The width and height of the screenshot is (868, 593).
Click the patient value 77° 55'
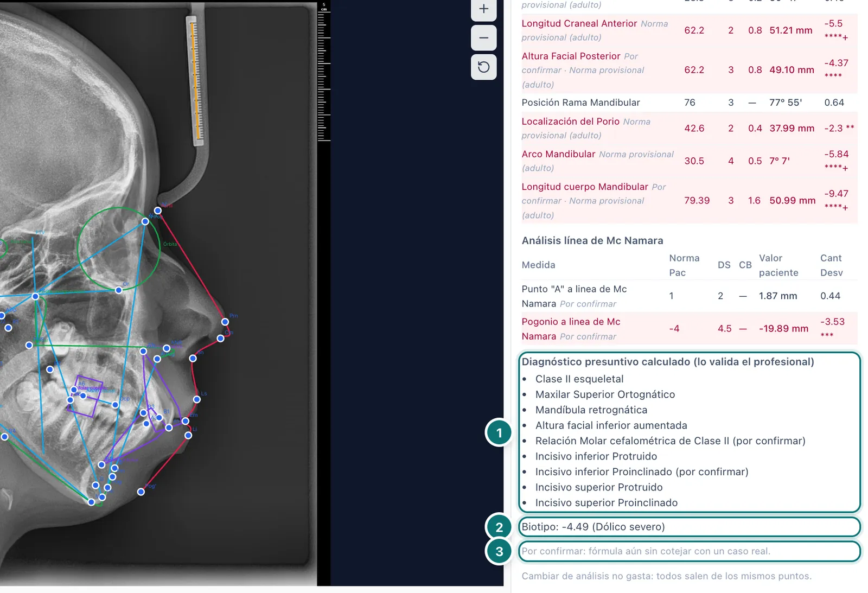click(x=786, y=103)
